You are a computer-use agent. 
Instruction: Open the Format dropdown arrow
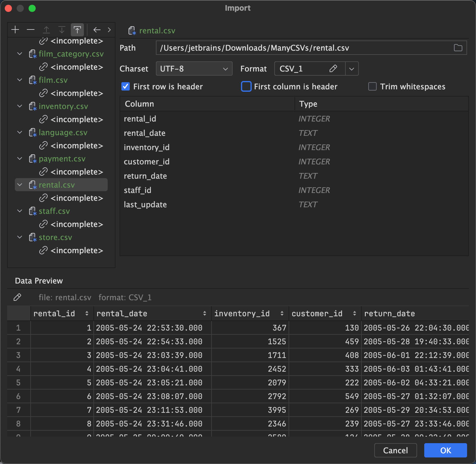point(352,69)
